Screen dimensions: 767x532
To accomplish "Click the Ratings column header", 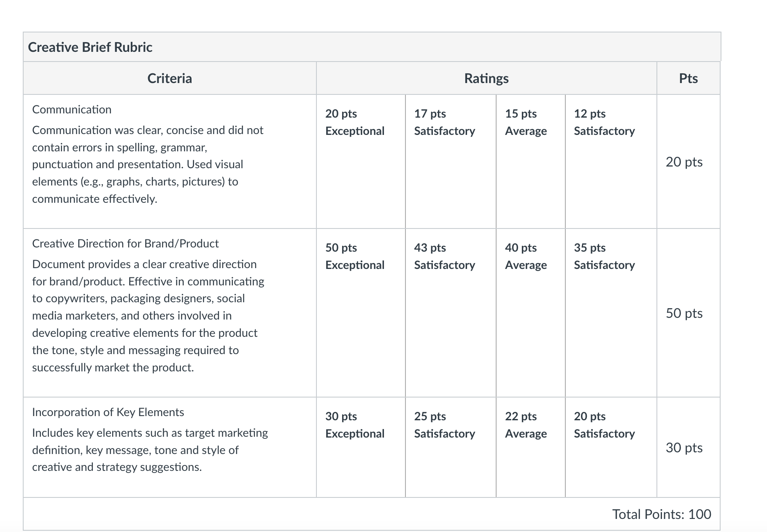I will click(486, 78).
